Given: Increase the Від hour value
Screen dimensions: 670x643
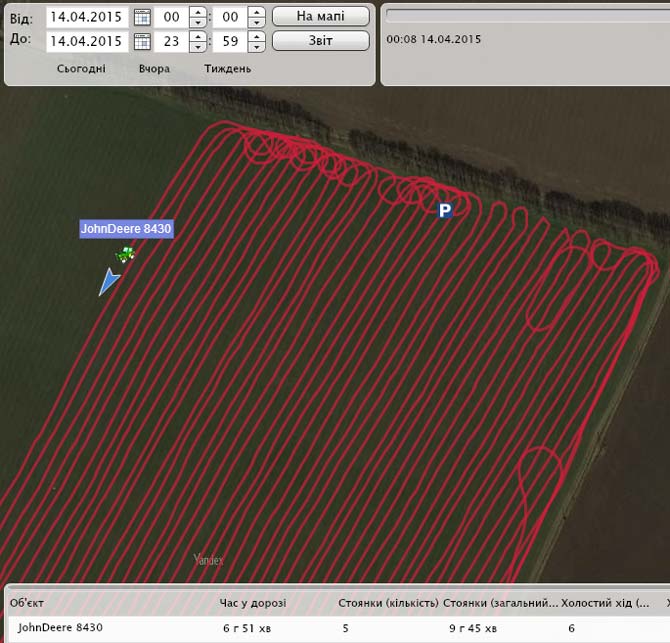Looking at the screenshot, I should (198, 12).
